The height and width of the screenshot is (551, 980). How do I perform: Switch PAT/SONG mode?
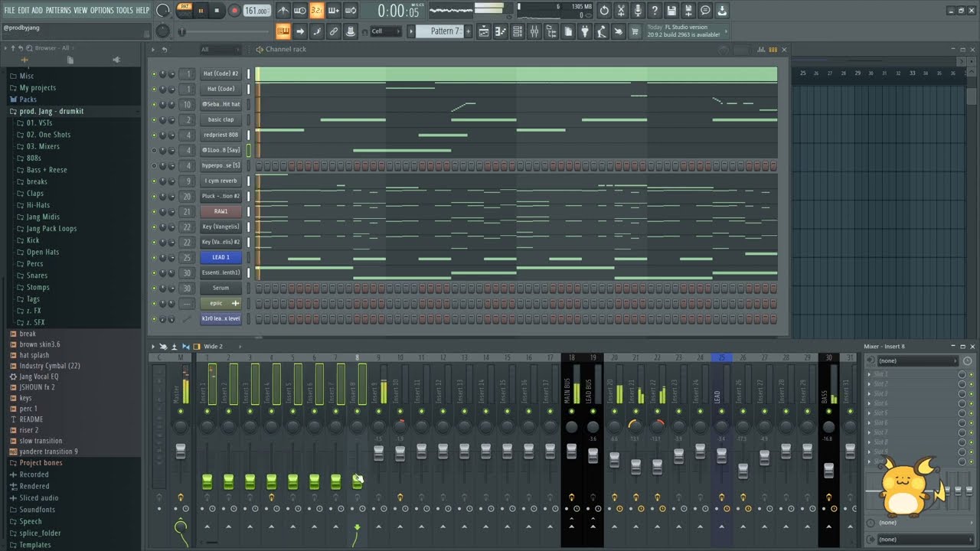[x=185, y=10]
